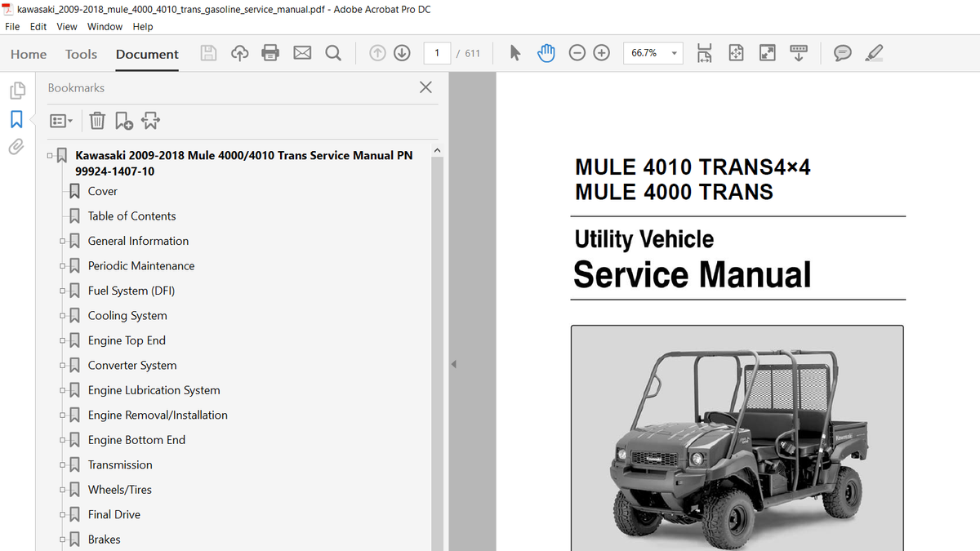This screenshot has height=551, width=980.
Task: Open bookmarks options menu dropdown
Action: point(61,121)
